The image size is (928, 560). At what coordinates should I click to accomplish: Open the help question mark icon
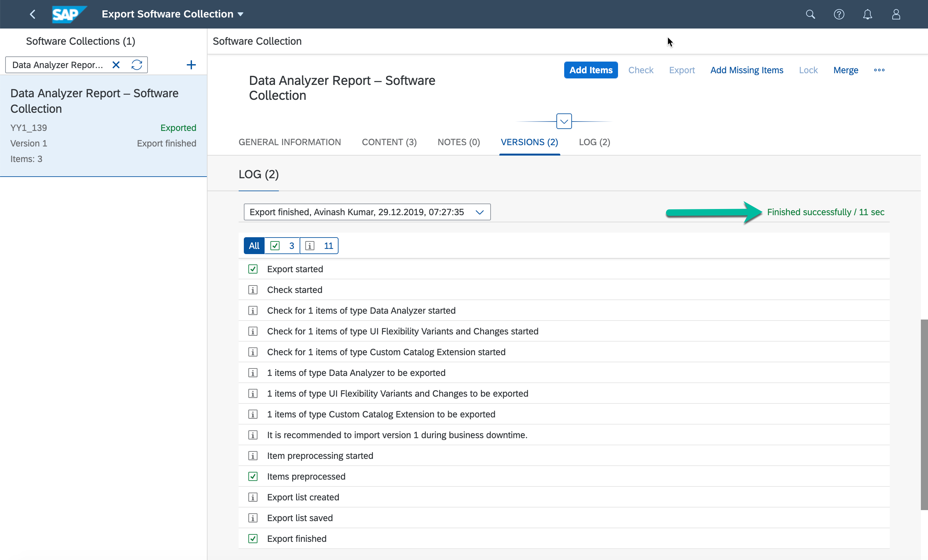839,14
